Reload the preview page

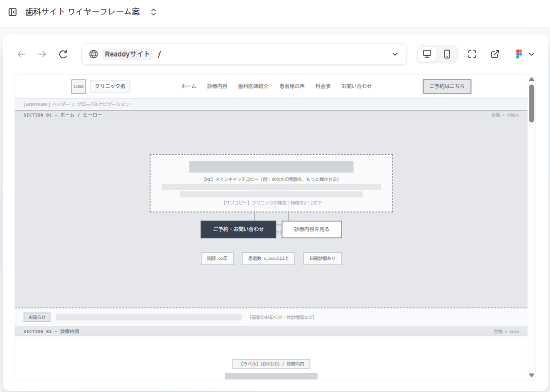[63, 54]
